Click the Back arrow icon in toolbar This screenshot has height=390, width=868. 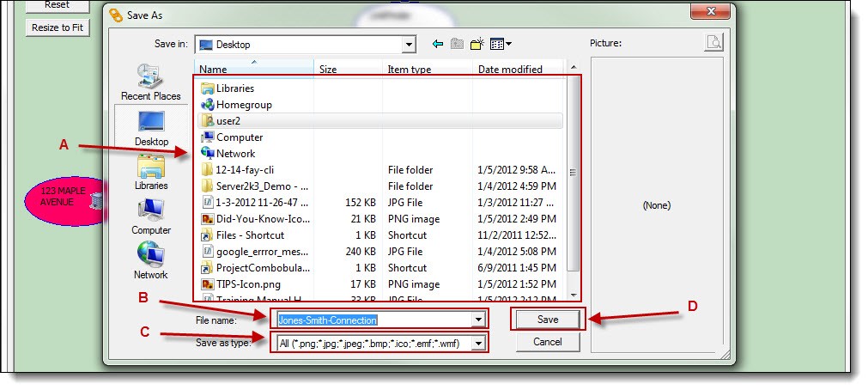(x=438, y=44)
